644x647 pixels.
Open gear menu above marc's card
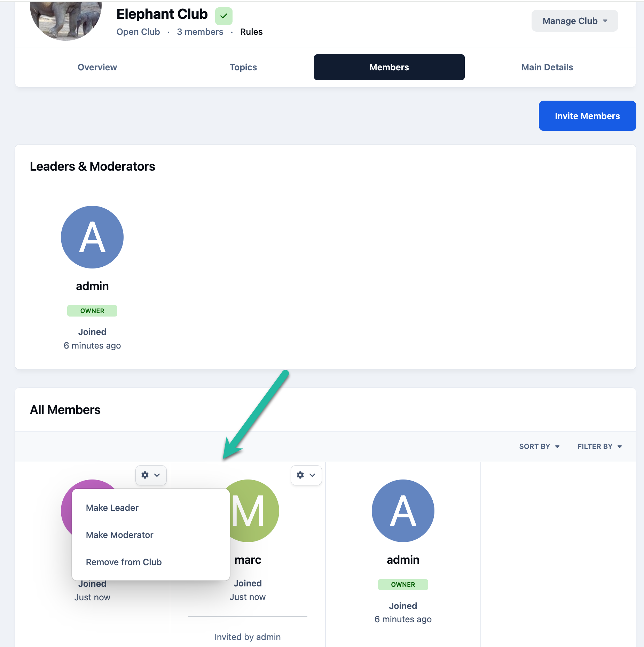pyautogui.click(x=306, y=475)
